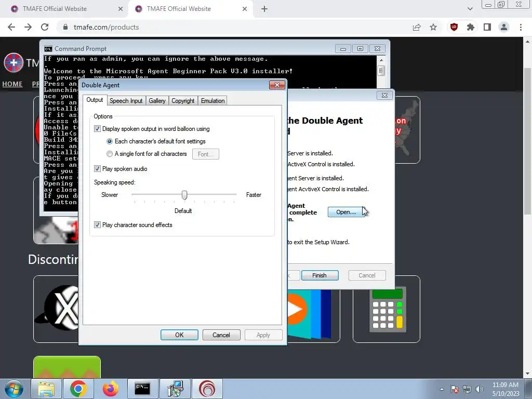
Task: Open the network tray icon
Action: click(467, 389)
